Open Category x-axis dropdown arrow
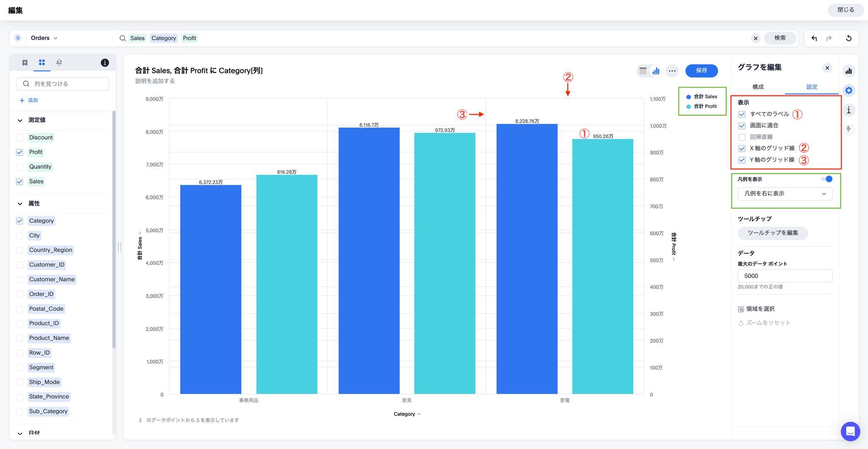The height and width of the screenshot is (449, 868). (419, 414)
